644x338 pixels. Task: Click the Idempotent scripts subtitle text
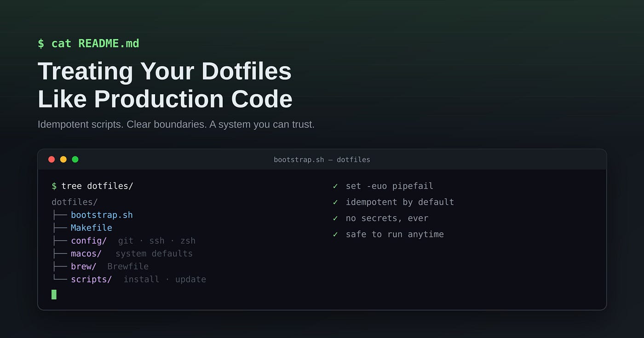tap(176, 125)
